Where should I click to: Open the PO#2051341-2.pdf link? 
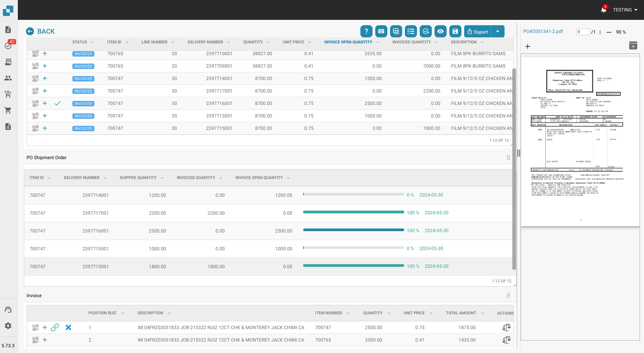[x=543, y=31]
